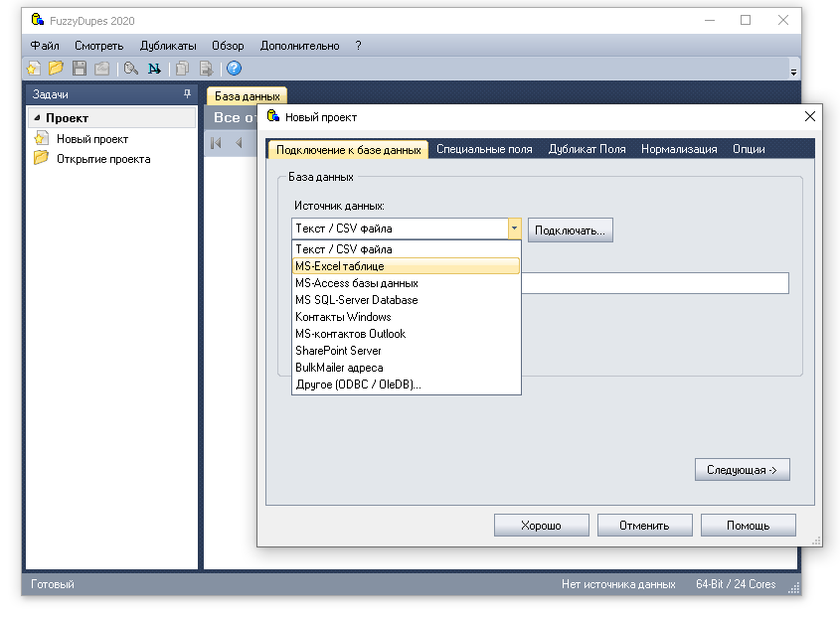Image resolution: width=840 pixels, height=617 pixels.
Task: Toggle the Источник данных dropdown arrow
Action: pos(514,229)
